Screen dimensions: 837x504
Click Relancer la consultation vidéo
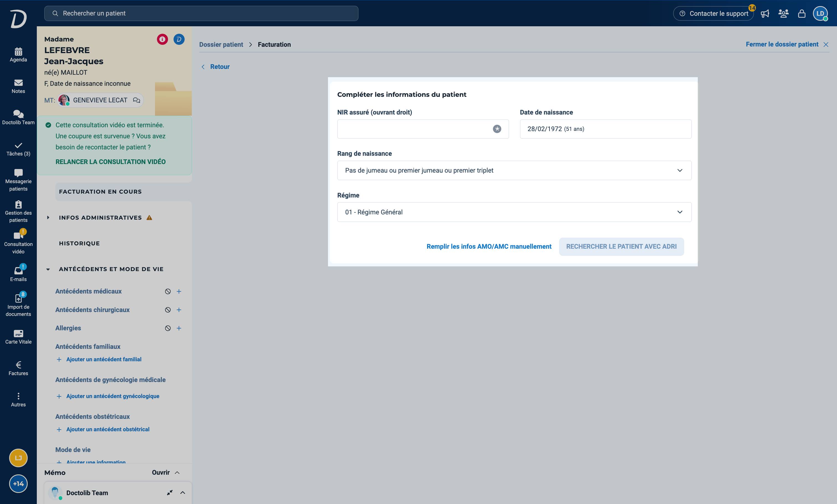pos(110,162)
